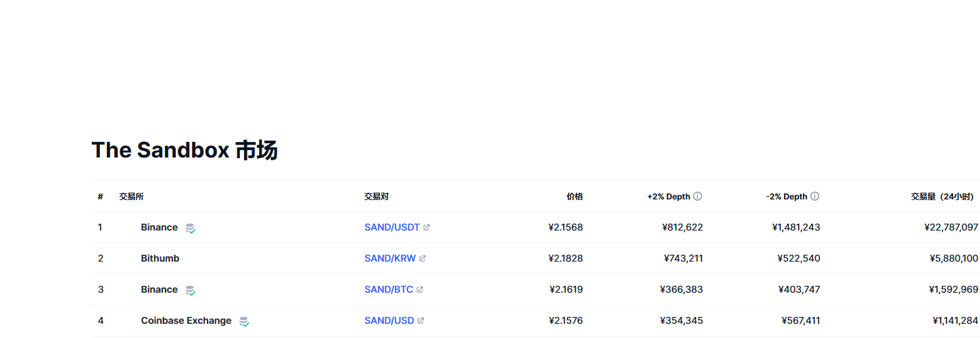Select the Coinbase Exchange name
This screenshot has width=980, height=338.
[x=186, y=321]
